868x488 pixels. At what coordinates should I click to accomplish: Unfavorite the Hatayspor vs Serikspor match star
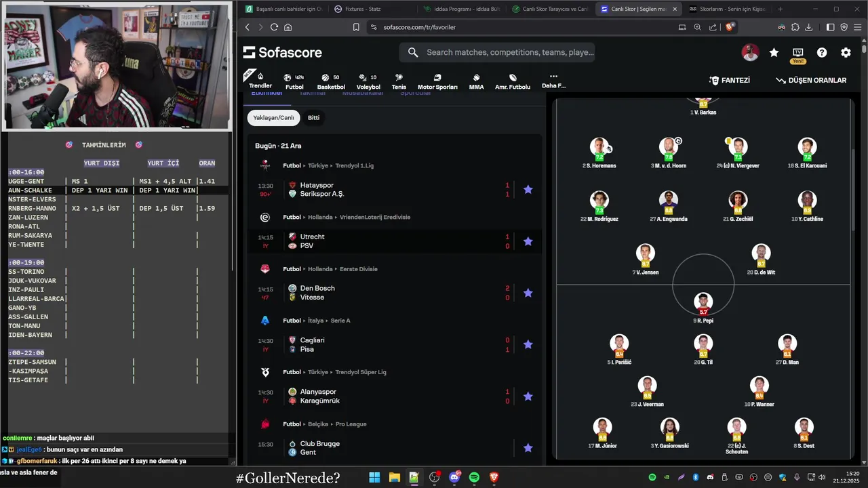click(x=528, y=190)
